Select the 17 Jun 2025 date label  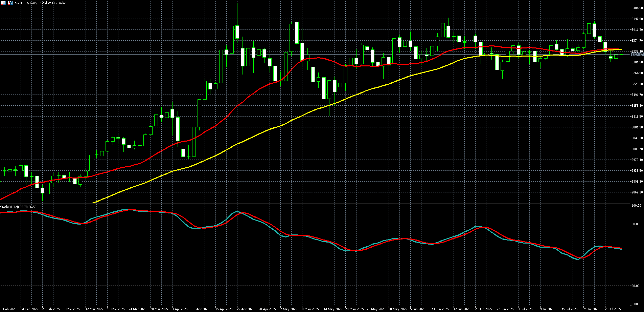pos(462,309)
